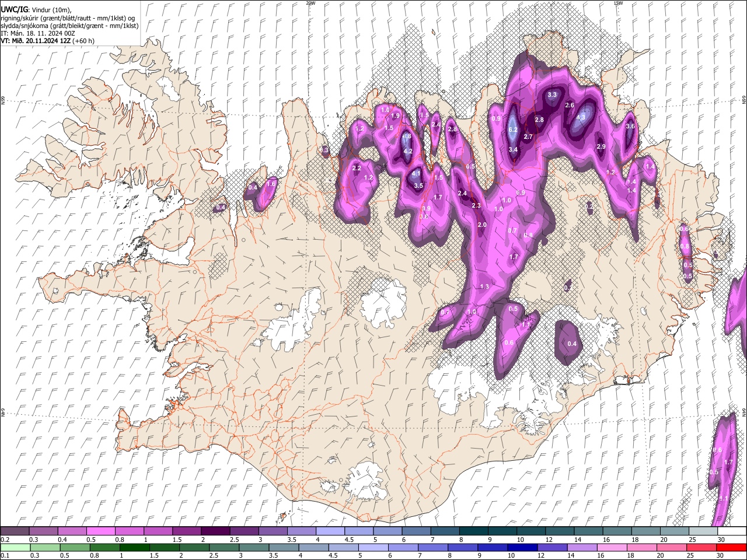Screen dimensions: 747x560
Task: Click the 4.1 map value label
Action: pos(416,174)
